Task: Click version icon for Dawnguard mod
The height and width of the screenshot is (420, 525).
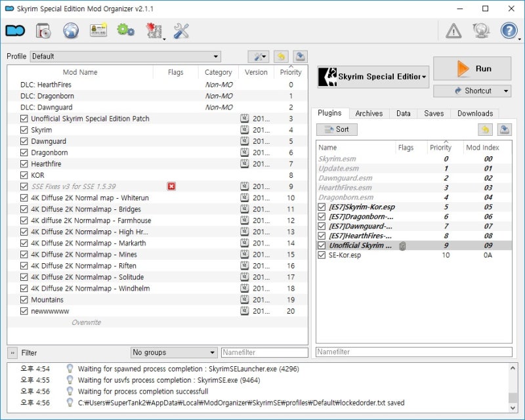Action: 245,141
